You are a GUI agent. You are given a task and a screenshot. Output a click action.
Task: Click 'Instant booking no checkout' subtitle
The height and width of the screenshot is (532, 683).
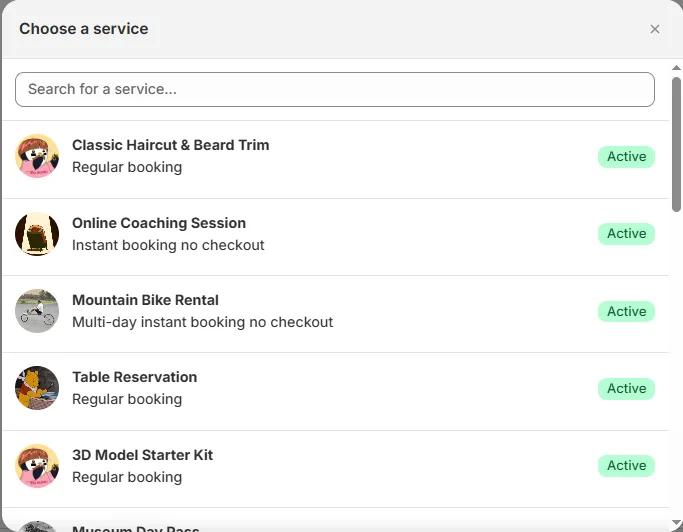click(x=168, y=245)
